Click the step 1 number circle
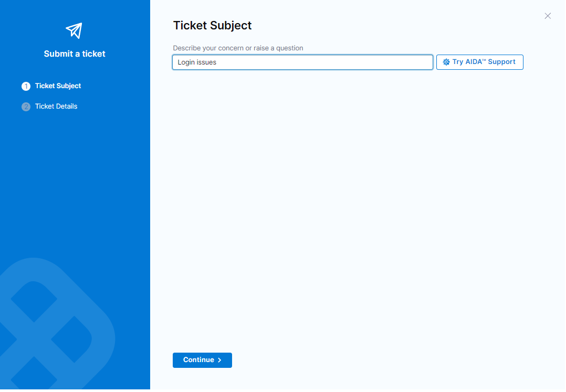Viewport: 566px width, 392px height. point(26,86)
